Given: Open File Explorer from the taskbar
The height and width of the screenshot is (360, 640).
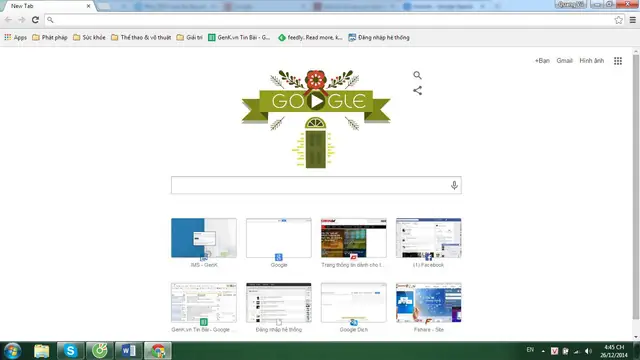Looking at the screenshot, I should coord(41,351).
